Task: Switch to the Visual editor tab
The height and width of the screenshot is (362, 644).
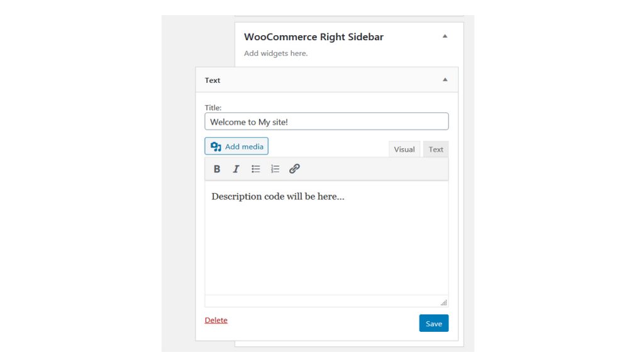Action: point(404,150)
